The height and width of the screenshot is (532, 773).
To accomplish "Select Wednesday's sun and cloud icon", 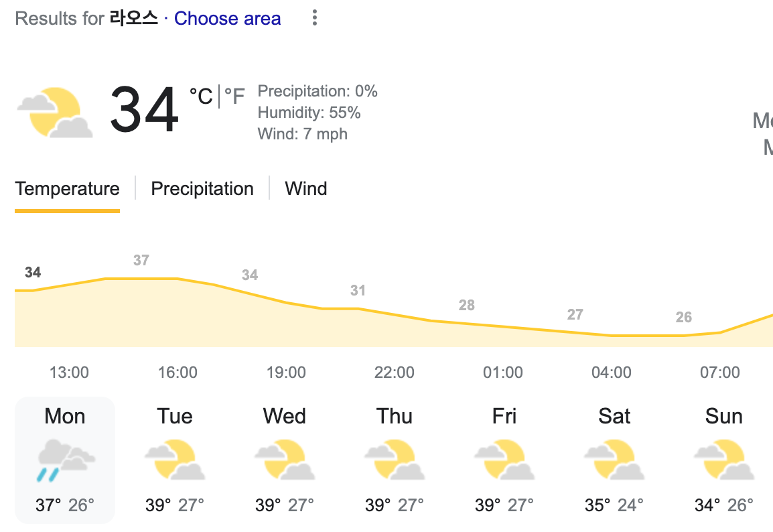I will tap(284, 460).
